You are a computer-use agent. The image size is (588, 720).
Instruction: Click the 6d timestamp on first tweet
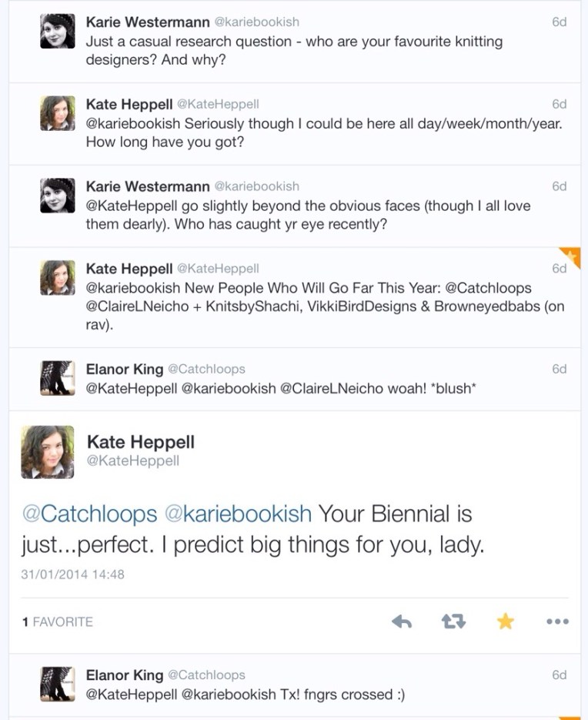point(560,22)
